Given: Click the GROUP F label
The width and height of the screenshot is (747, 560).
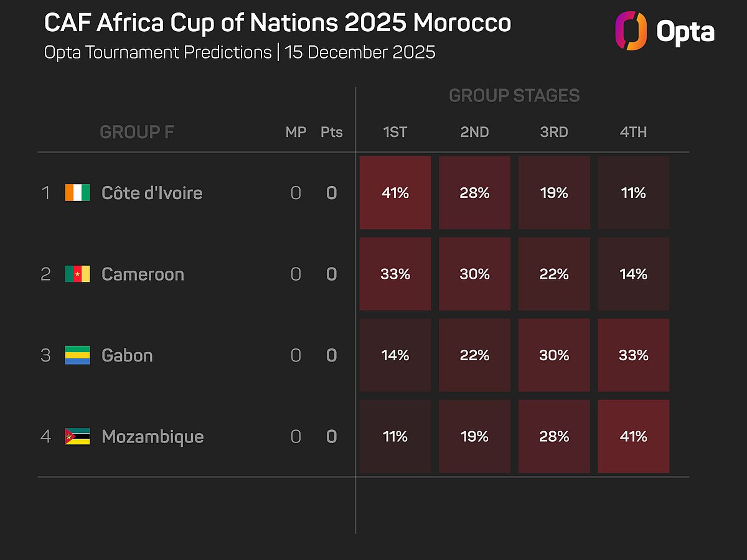Looking at the screenshot, I should point(137,132).
